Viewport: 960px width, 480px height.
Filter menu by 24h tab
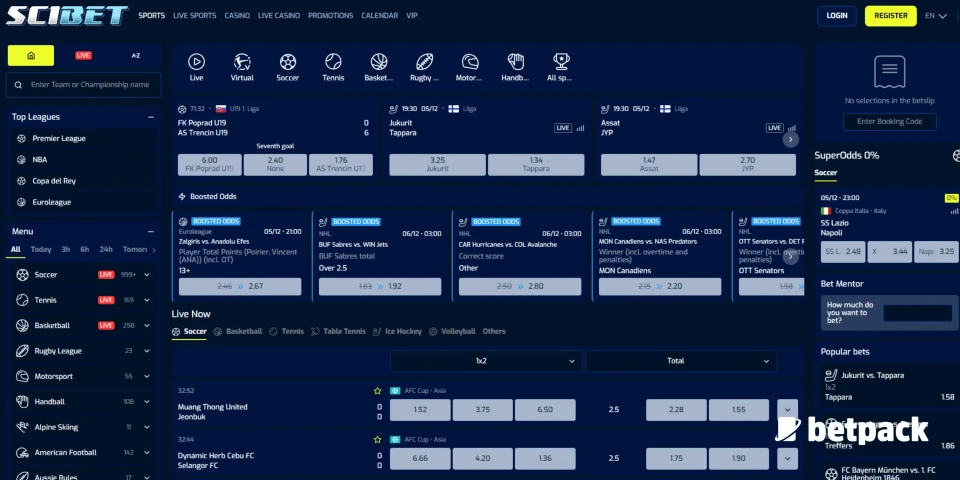click(x=106, y=250)
